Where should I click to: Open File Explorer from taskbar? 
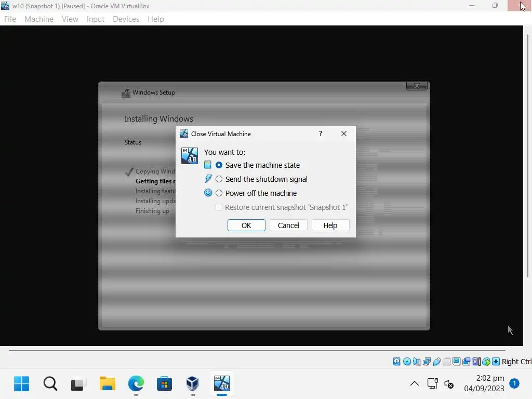[x=107, y=384]
